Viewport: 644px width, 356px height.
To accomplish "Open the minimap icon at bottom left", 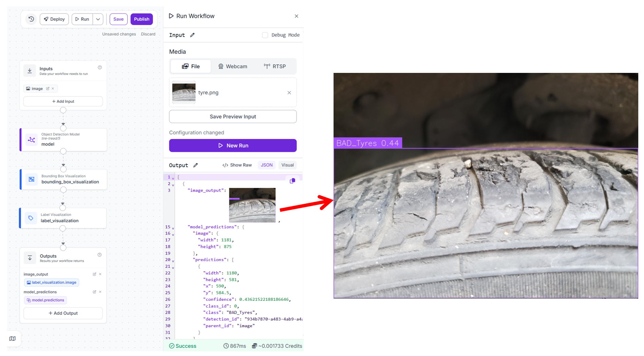I will pos(13,338).
